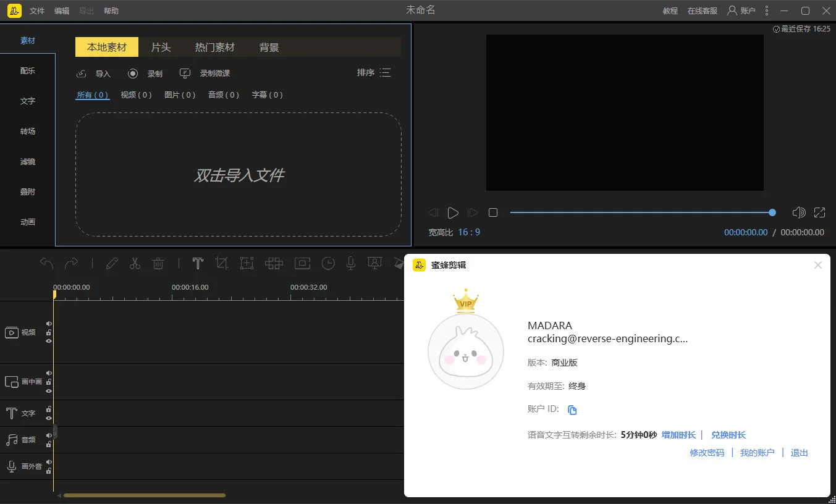Click the trash delete icon on timeline toolbar
Screen dimensions: 836x504
(158, 263)
